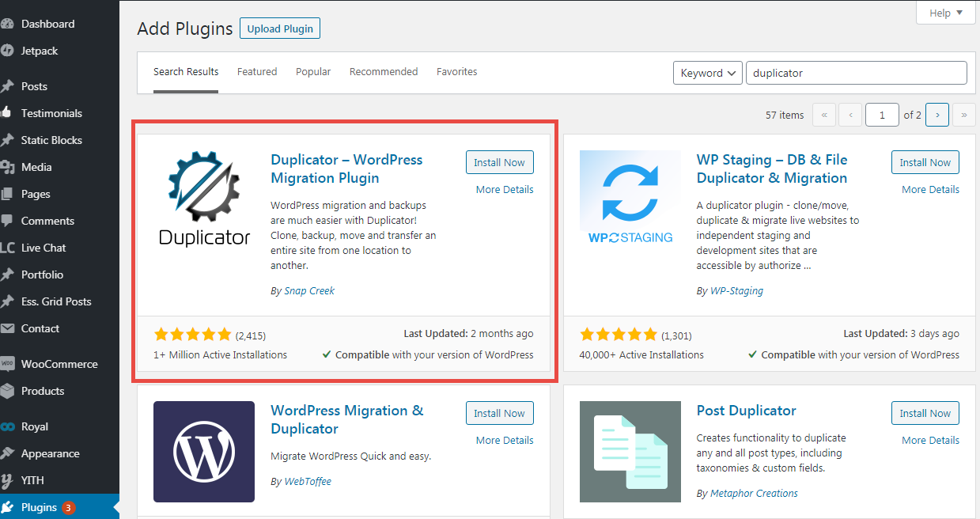Open the Keyword search type dropdown

pos(708,73)
